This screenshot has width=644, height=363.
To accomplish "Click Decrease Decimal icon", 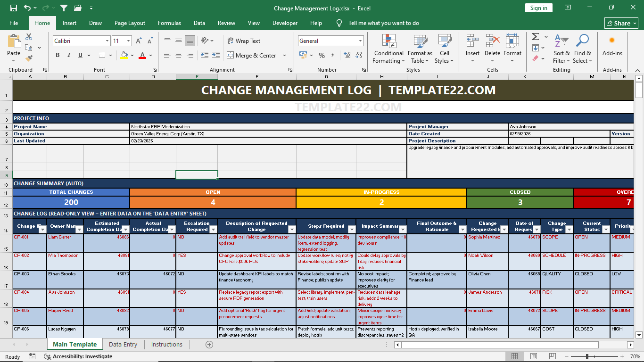I will [x=359, y=55].
